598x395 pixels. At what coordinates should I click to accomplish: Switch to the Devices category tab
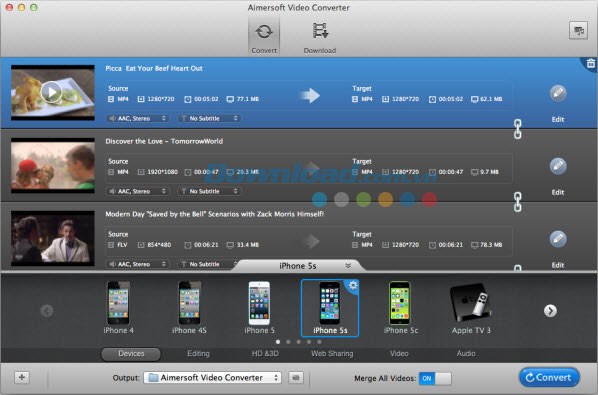(x=131, y=354)
